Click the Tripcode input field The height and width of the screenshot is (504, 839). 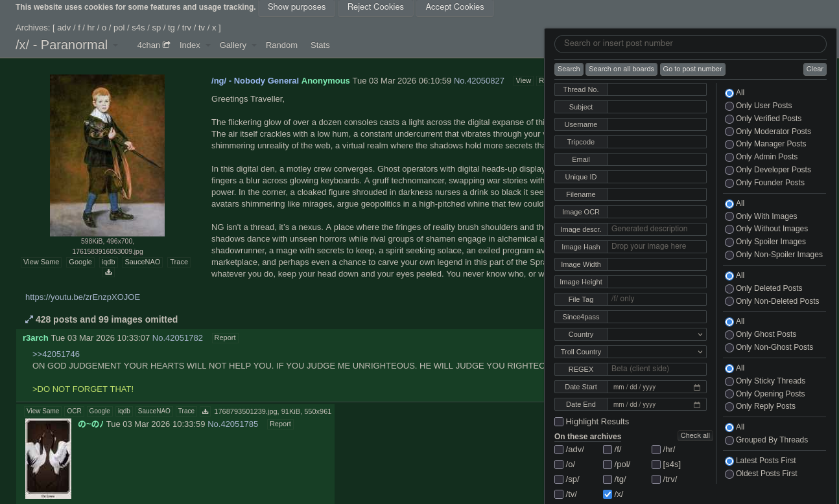(x=657, y=142)
